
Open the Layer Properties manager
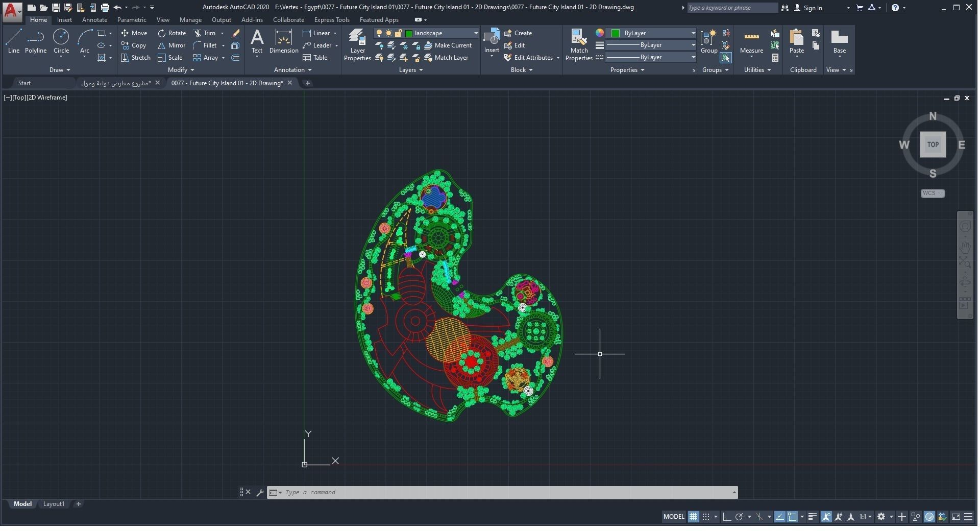[x=357, y=45]
